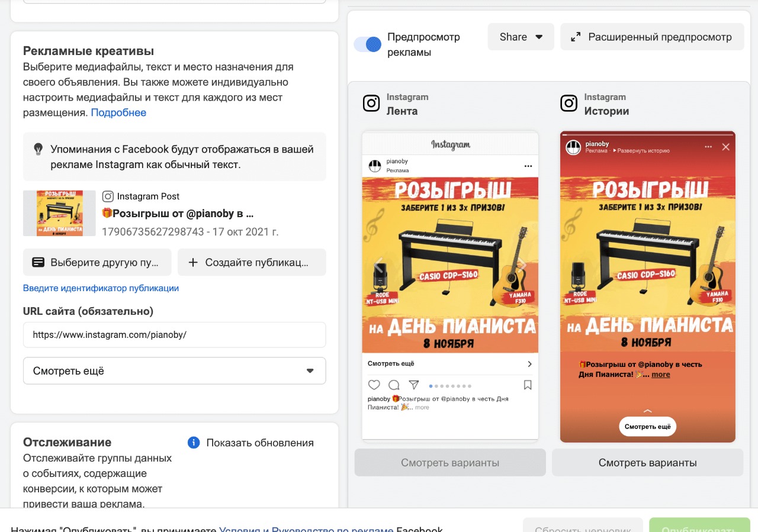This screenshot has height=532, width=758.
Task: Click the comment bubble icon in the feed preview
Action: (394, 385)
